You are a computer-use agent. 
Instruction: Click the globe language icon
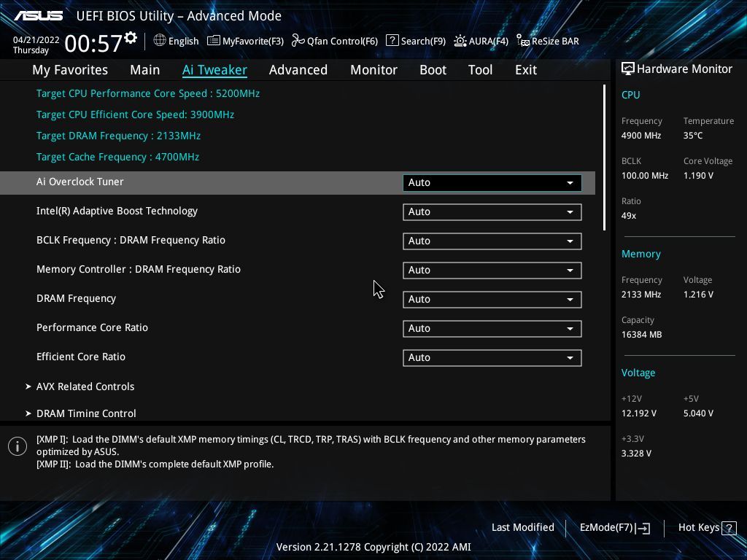tap(160, 41)
